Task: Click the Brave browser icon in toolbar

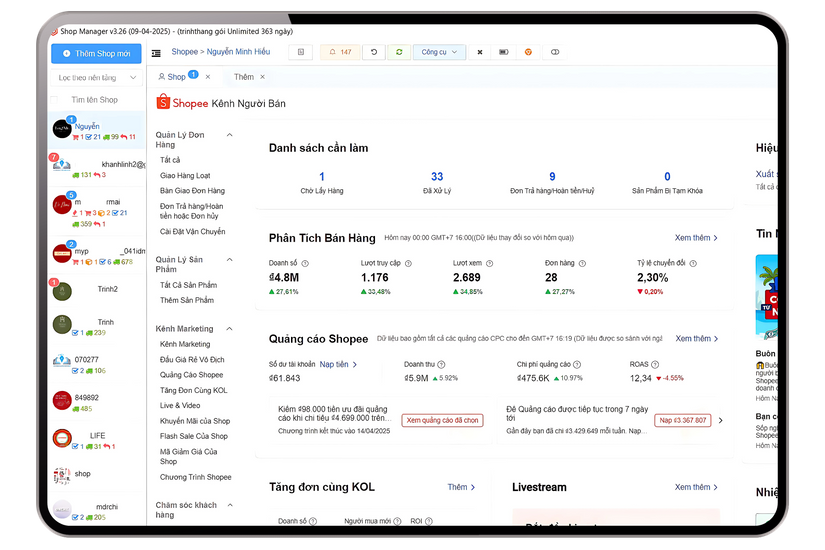Action: point(529,52)
